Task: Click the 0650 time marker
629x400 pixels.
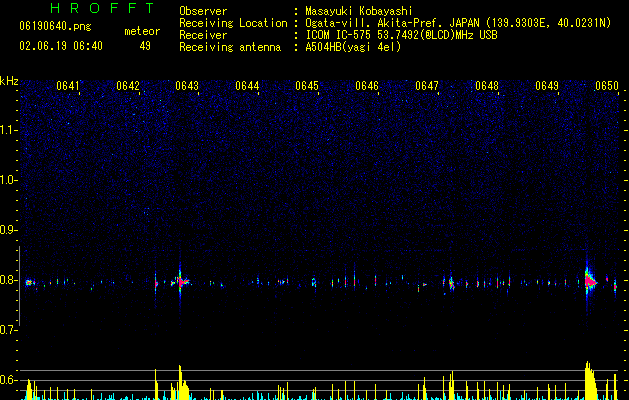Action: tap(607, 86)
